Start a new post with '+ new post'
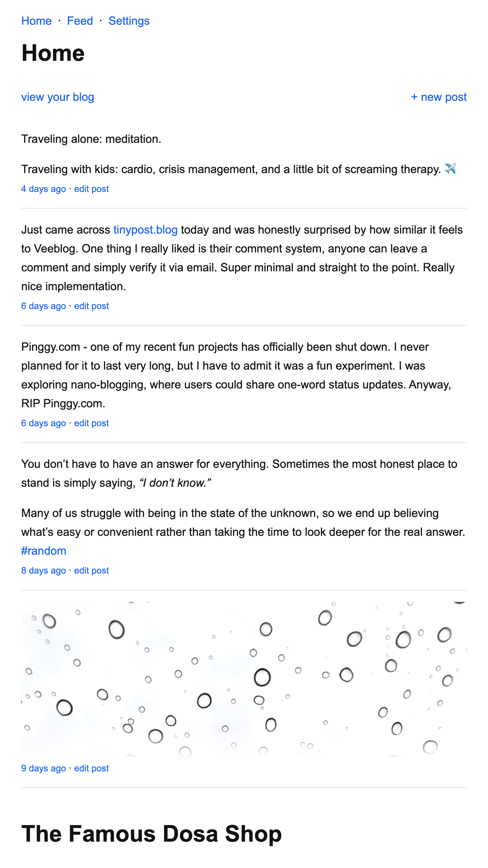488x868 pixels. [x=439, y=97]
